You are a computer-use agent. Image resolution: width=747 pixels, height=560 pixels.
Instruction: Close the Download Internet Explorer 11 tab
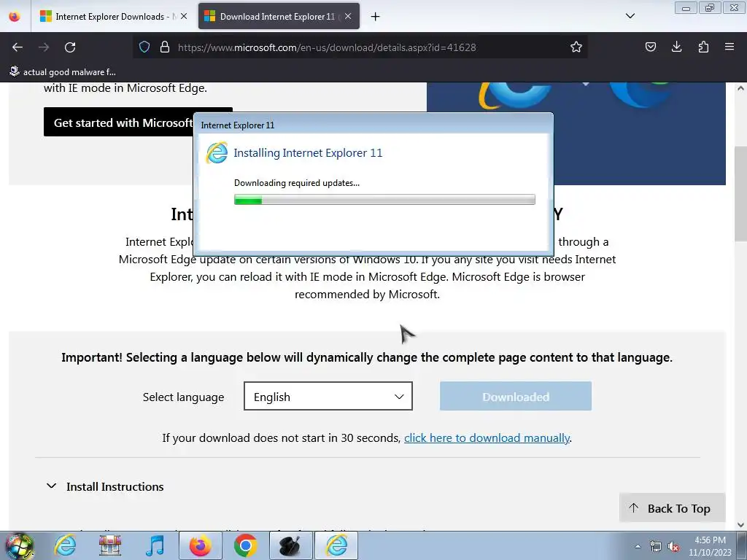click(x=348, y=16)
